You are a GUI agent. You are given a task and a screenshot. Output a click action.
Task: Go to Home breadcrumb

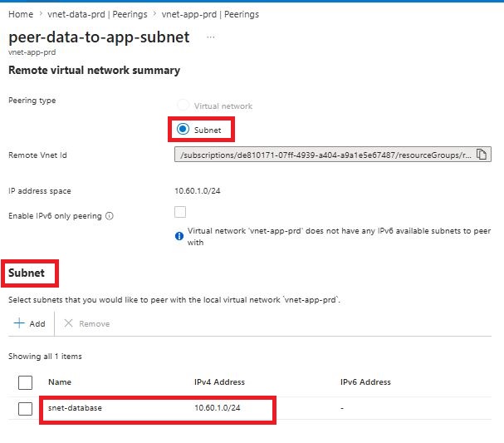point(21,14)
